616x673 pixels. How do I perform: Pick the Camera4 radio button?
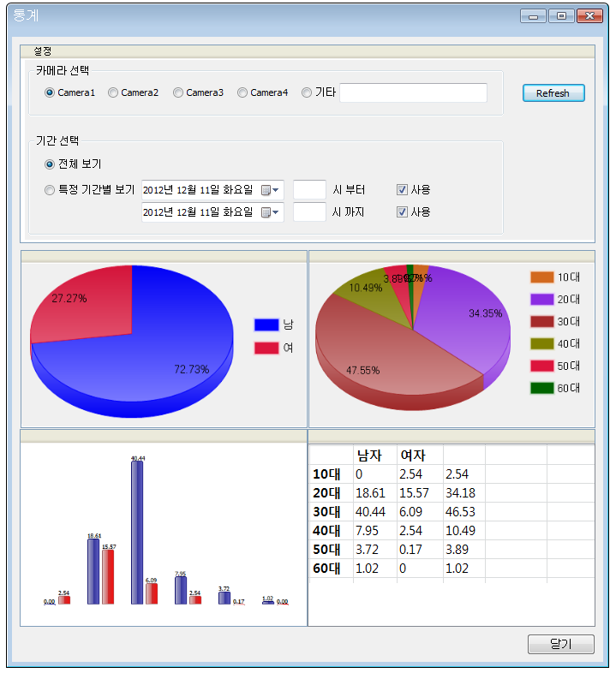tap(242, 92)
